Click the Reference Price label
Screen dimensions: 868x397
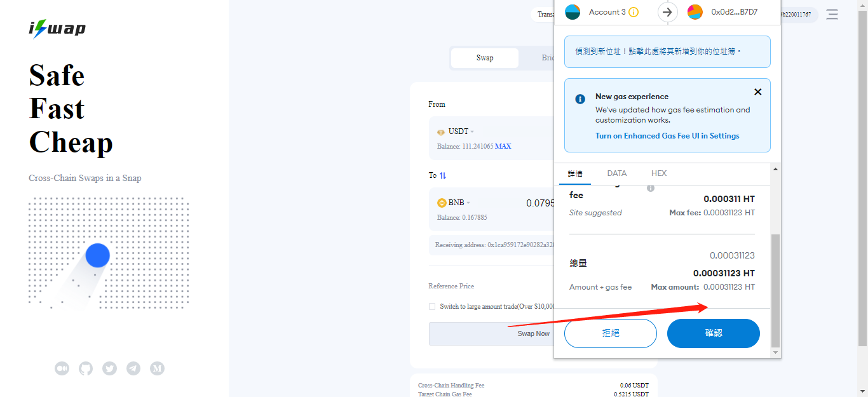(x=451, y=286)
